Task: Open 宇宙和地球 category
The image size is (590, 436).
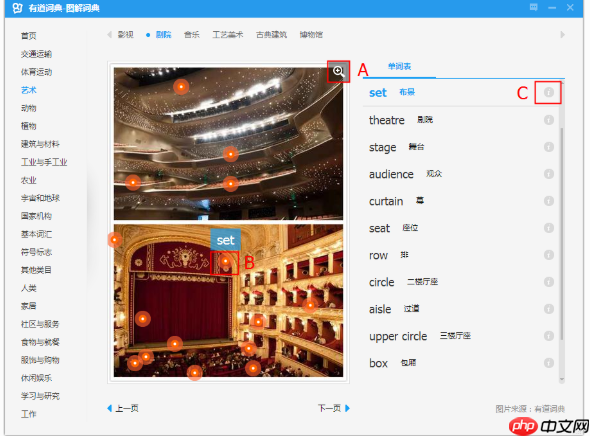Action: point(40,198)
